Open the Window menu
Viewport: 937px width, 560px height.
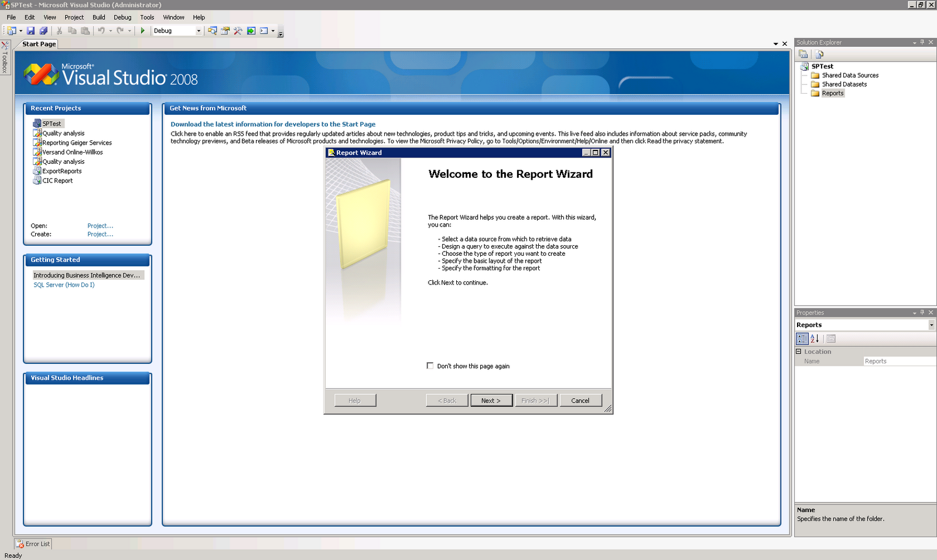click(173, 18)
